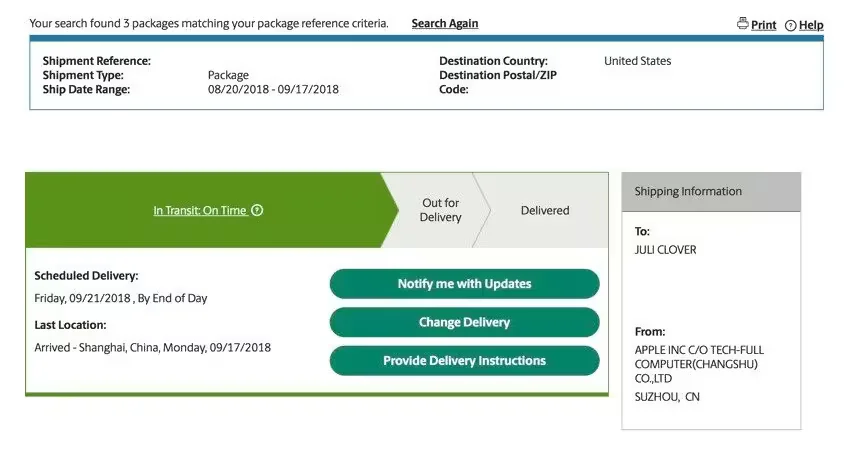The width and height of the screenshot is (850, 450).
Task: Click the United States destination country value
Action: (637, 61)
